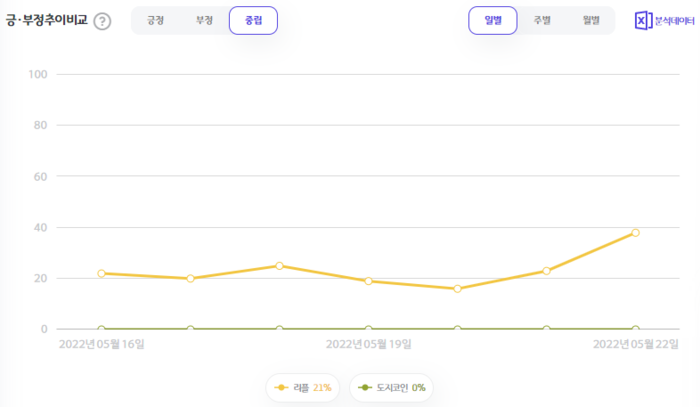Toggle the 도지코인 legend item
700x407 pixels.
[x=391, y=387]
